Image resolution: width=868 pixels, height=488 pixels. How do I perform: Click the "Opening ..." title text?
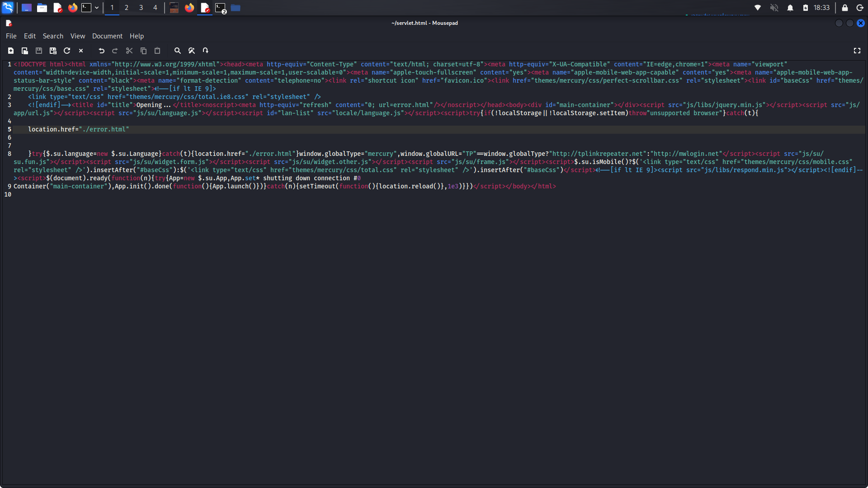click(154, 105)
